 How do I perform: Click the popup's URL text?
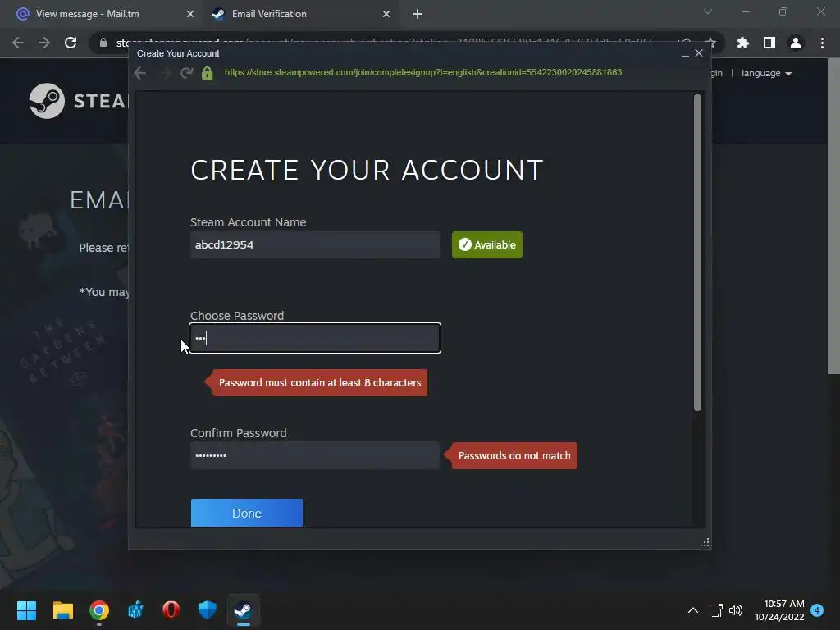(x=423, y=72)
